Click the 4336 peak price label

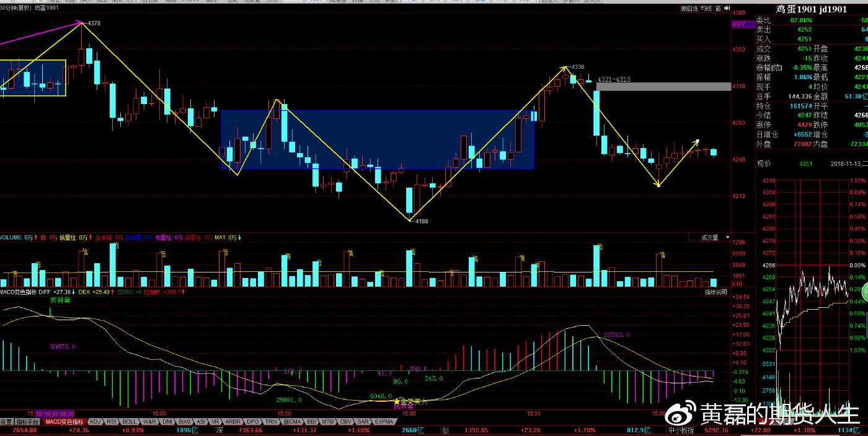577,66
